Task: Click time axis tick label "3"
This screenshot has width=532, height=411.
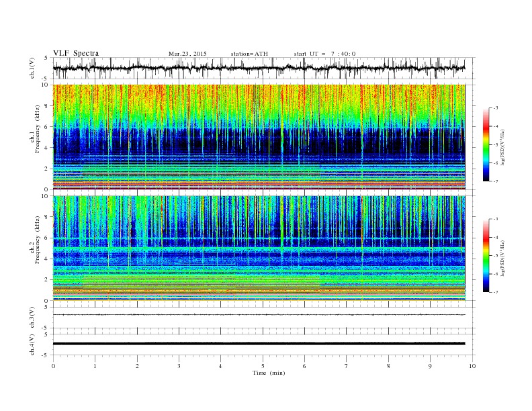Action: pos(179,366)
